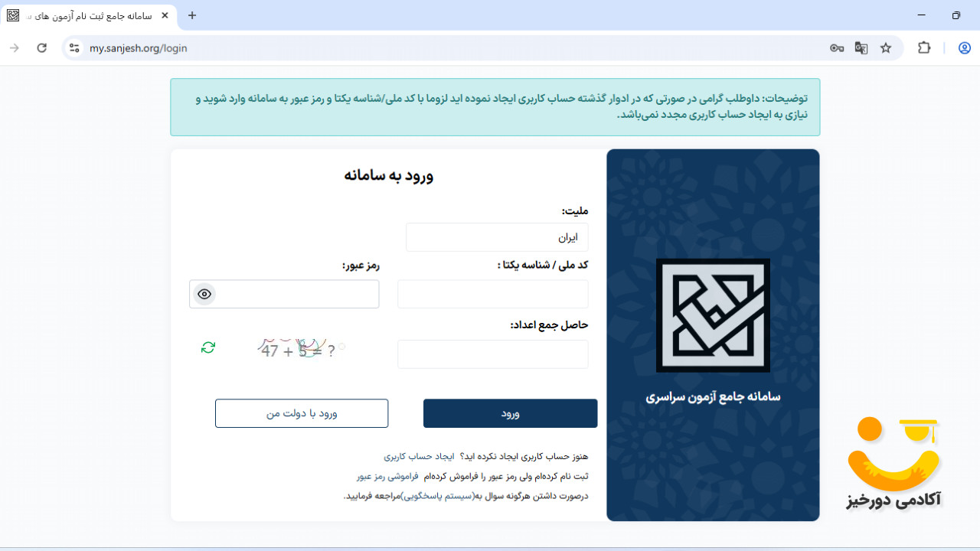Bookmark the page with the star icon
Screen dimensions: 980x551
(886, 47)
